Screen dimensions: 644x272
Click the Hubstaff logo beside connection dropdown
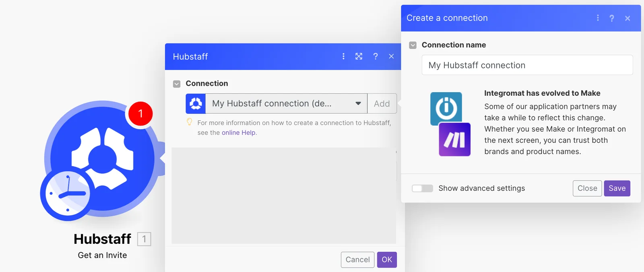[196, 103]
